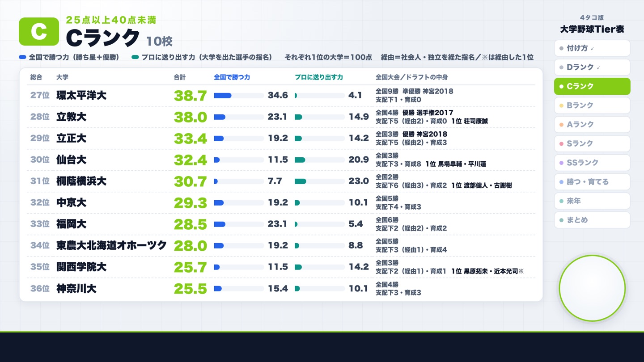Screen dimensions: 644x362
Task: Click the 全国で勝つ力 column header
Action: point(232,77)
